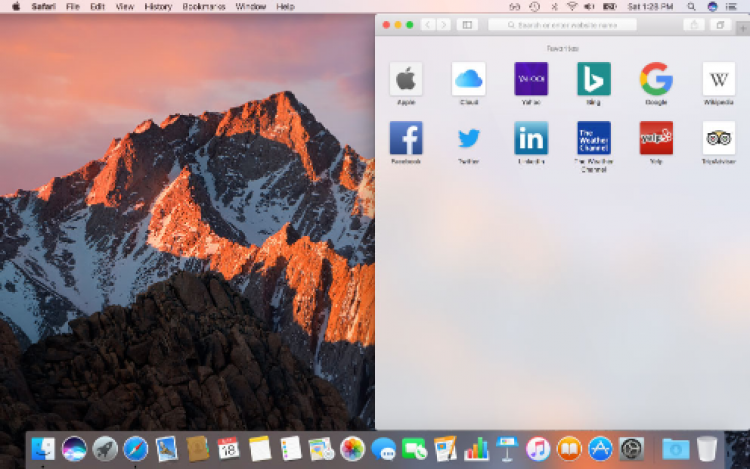Click the clock showing Sat time

tap(650, 7)
